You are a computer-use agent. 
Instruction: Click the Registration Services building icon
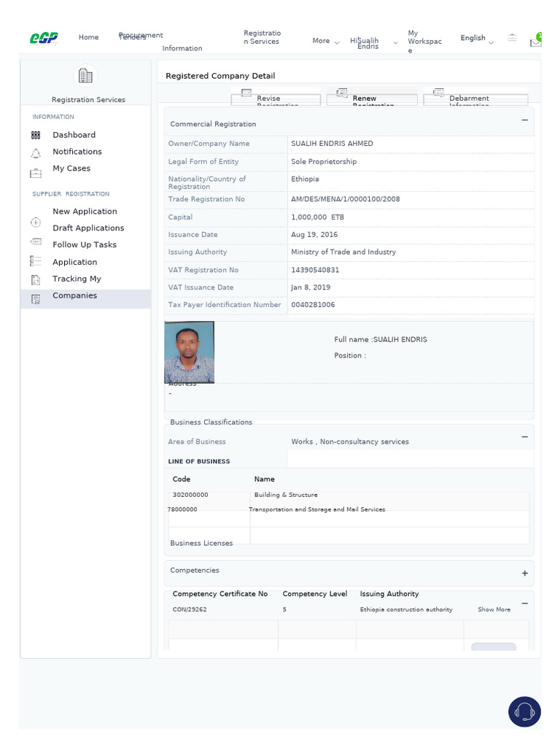[x=85, y=76]
